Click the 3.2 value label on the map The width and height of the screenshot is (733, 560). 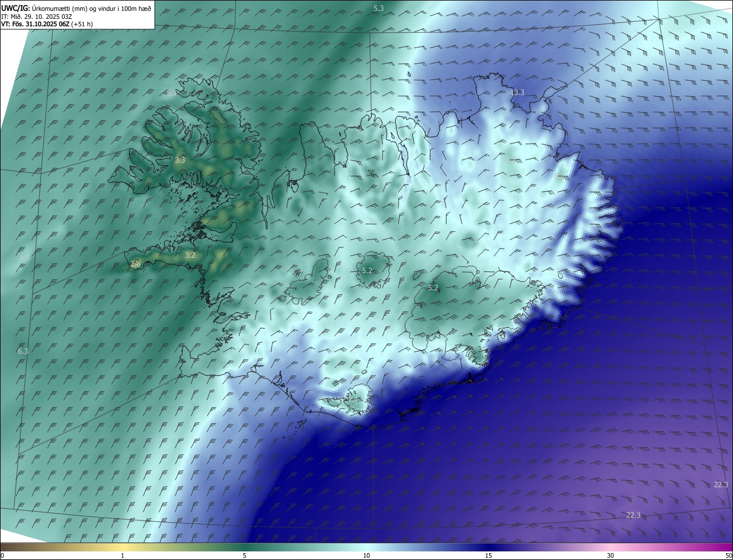pyautogui.click(x=190, y=255)
